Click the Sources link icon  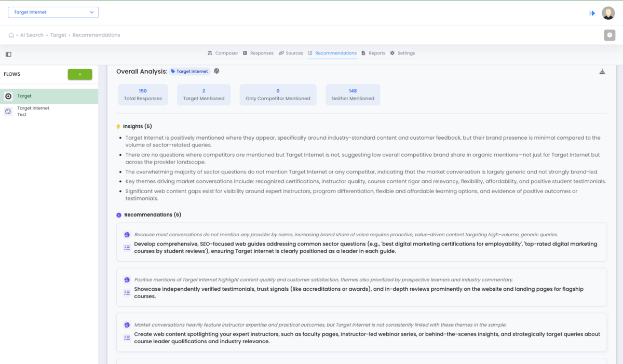(x=281, y=53)
